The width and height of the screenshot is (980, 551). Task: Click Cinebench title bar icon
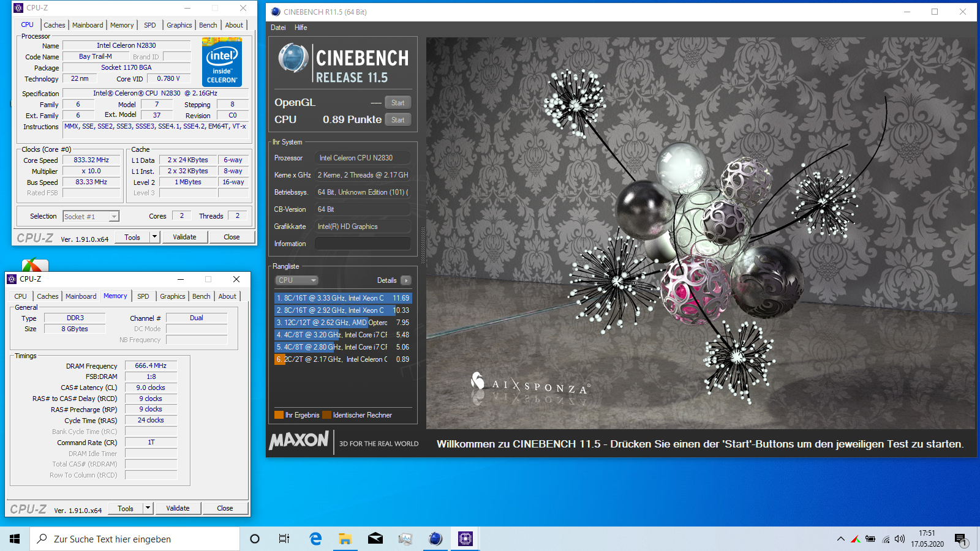pyautogui.click(x=276, y=12)
